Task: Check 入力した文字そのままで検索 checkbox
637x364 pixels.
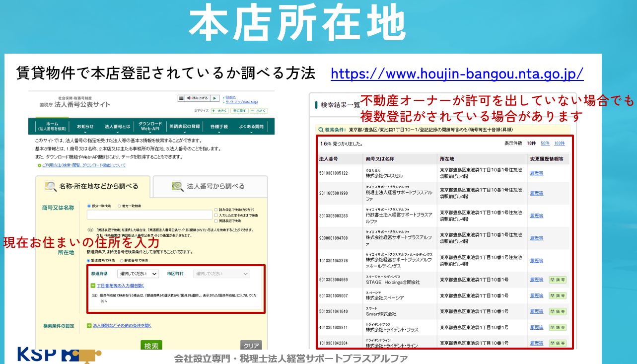Action: coord(216,216)
